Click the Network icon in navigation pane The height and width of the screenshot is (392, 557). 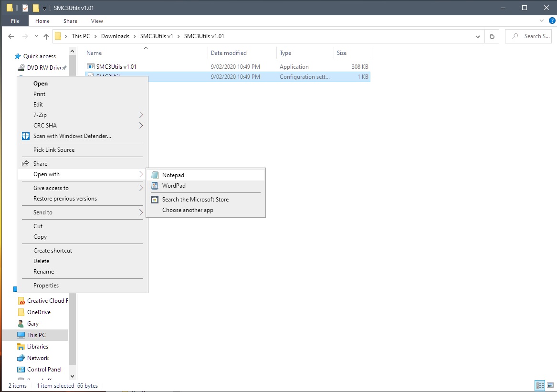(21, 358)
